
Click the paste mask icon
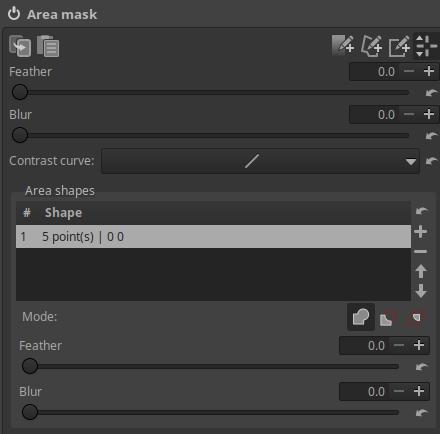click(48, 46)
